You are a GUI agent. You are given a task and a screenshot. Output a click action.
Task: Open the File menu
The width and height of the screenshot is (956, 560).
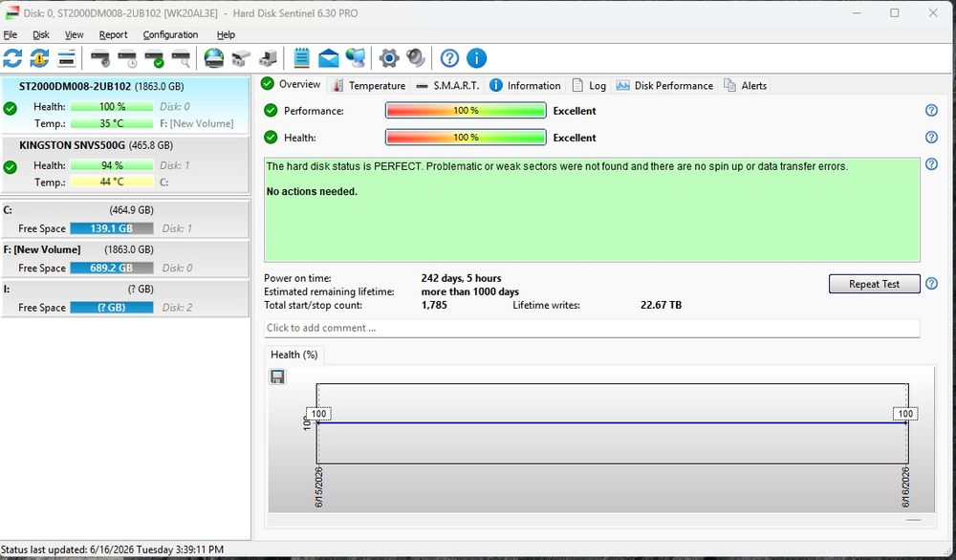click(x=11, y=34)
